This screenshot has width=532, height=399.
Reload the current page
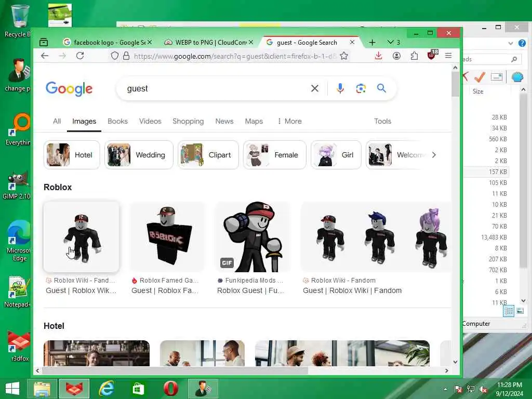(x=80, y=56)
